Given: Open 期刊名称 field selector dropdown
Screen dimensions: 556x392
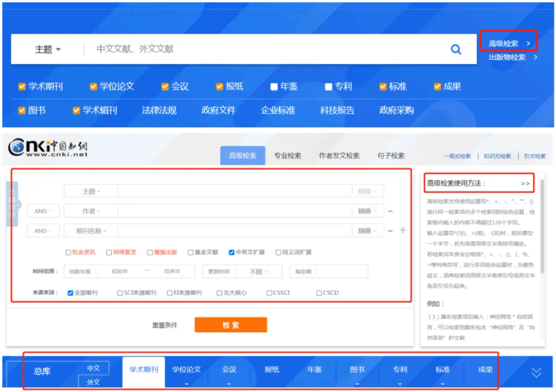Looking at the screenshot, I should pos(91,231).
